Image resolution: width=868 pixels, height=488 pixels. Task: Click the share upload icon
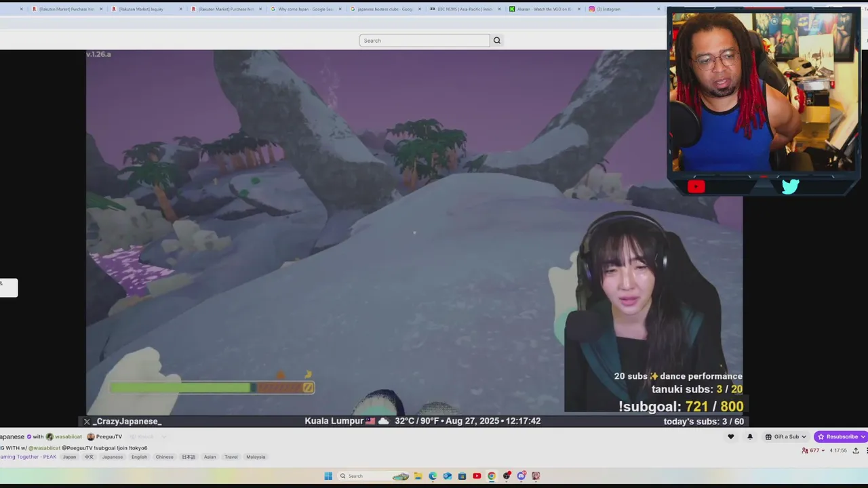pyautogui.click(x=856, y=451)
